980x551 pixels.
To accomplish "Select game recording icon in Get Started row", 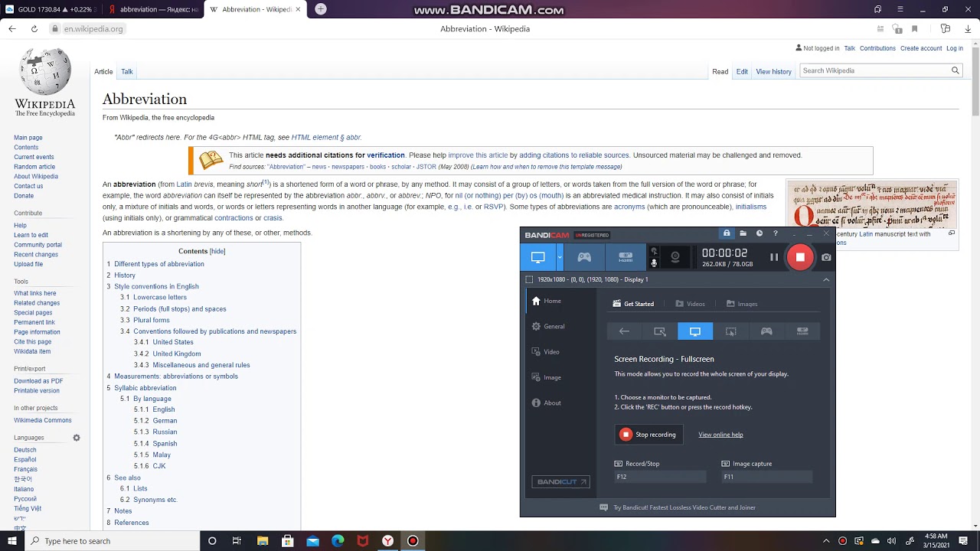I will 766,331.
